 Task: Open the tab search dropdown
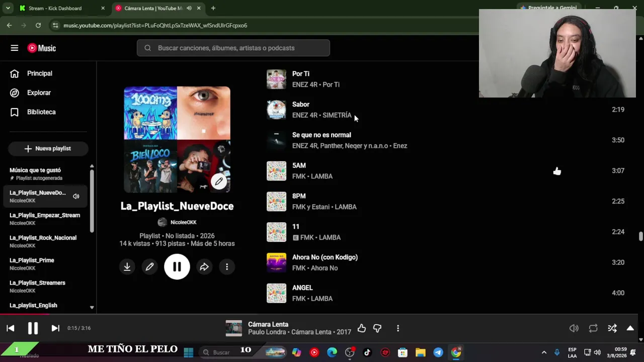pos(8,9)
